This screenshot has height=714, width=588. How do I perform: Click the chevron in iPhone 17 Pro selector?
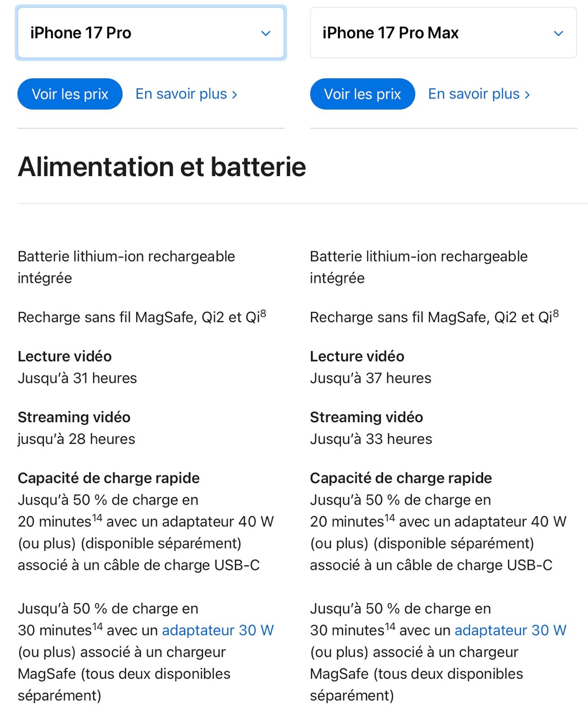(266, 33)
